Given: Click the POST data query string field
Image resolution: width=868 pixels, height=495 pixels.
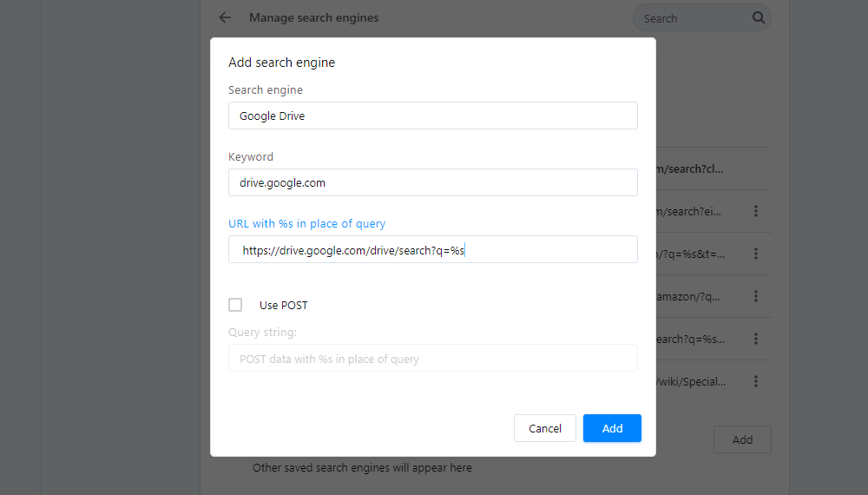Looking at the screenshot, I should [x=432, y=359].
